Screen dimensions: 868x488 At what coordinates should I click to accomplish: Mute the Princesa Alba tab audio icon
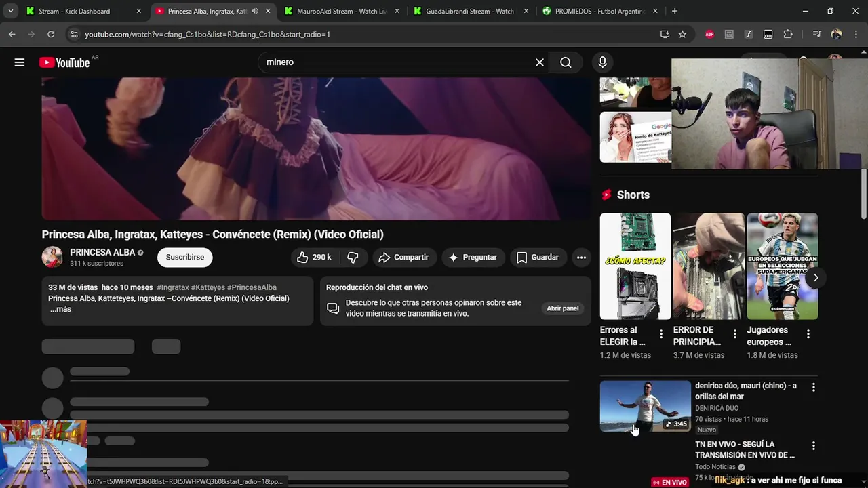pyautogui.click(x=255, y=12)
